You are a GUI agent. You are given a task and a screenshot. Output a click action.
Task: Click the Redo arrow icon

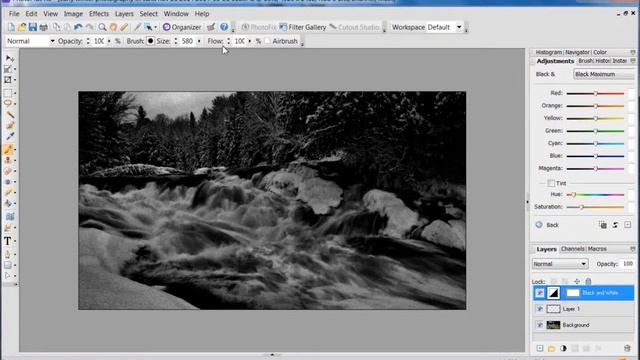coord(89,27)
